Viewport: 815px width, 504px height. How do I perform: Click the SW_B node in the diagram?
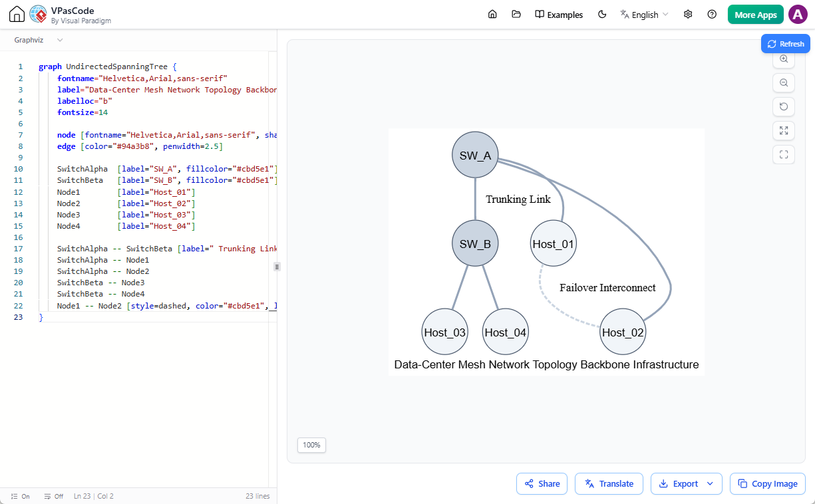click(475, 243)
